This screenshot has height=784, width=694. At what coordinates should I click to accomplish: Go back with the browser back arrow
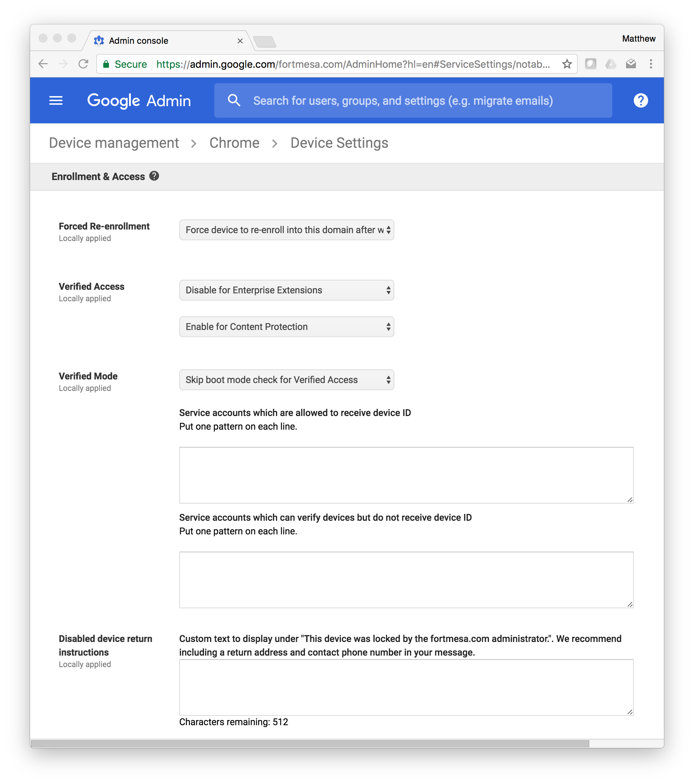pos(43,64)
